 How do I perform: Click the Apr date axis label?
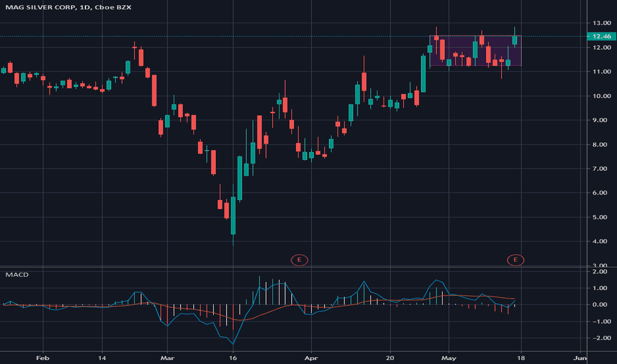pos(311,358)
